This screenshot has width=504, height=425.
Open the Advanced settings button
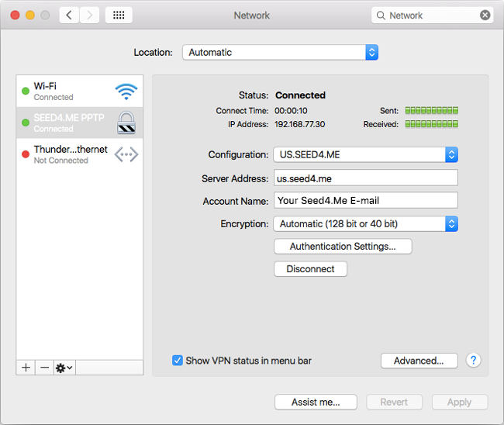[x=419, y=361]
